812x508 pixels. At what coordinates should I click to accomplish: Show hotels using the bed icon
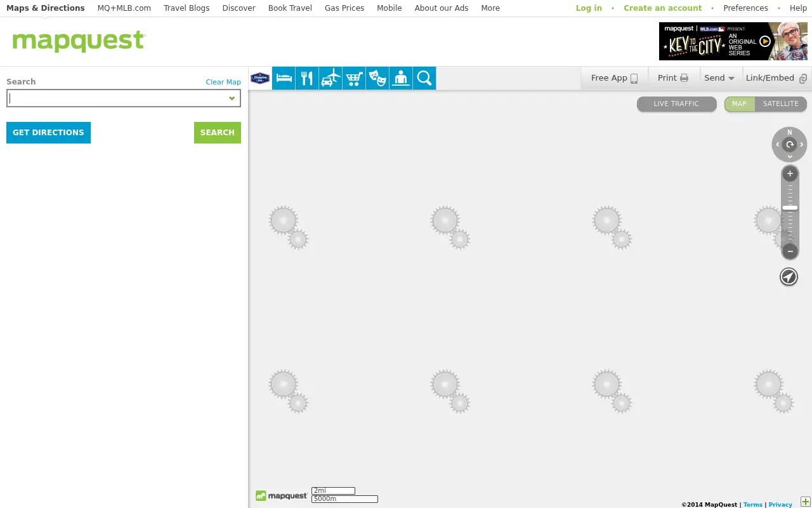(284, 78)
